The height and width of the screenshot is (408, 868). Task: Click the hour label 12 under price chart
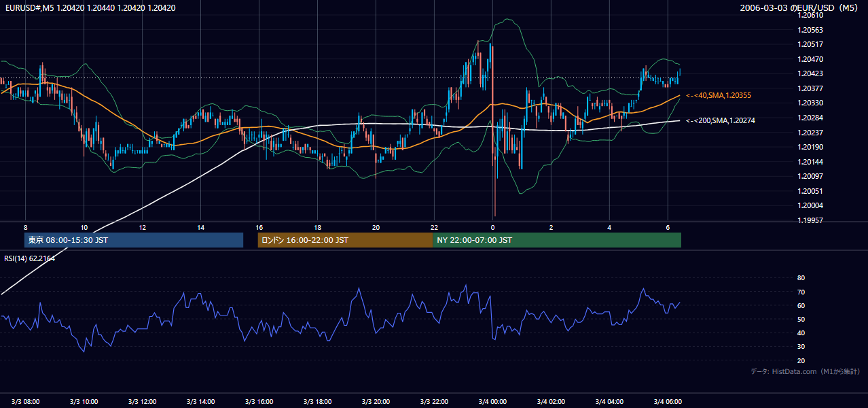(x=142, y=227)
